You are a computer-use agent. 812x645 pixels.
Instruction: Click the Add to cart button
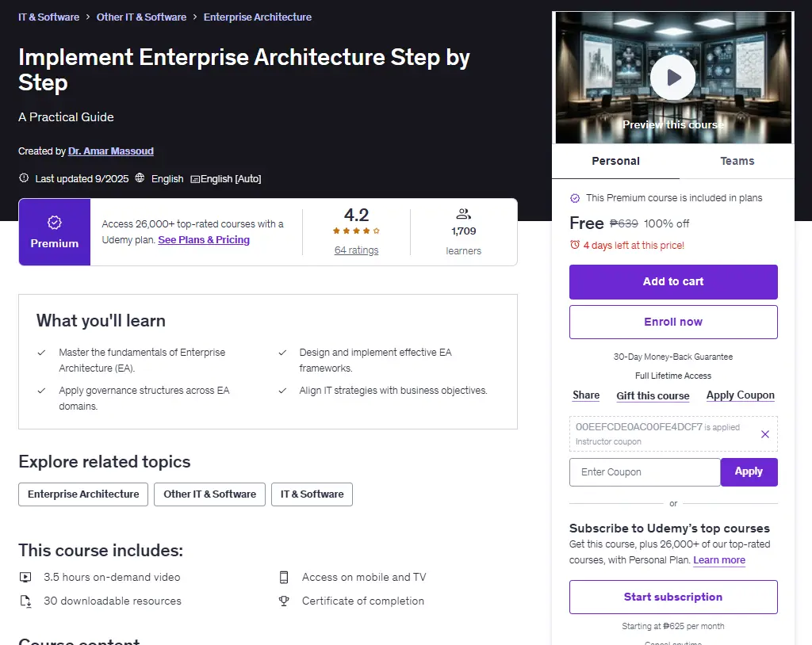pos(673,282)
